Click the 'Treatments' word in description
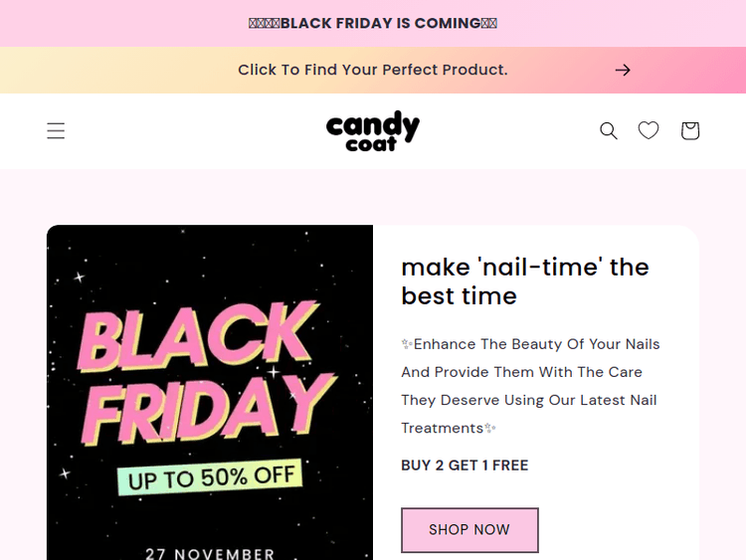 coord(442,428)
